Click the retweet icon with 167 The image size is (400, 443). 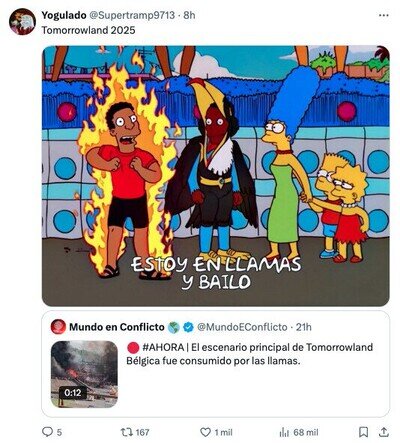tap(126, 432)
